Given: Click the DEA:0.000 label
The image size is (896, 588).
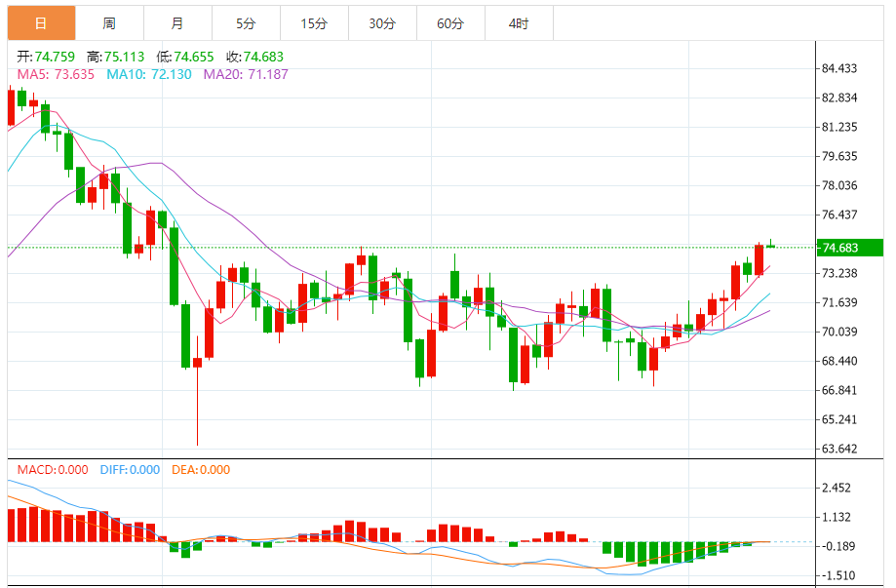Looking at the screenshot, I should [x=201, y=470].
